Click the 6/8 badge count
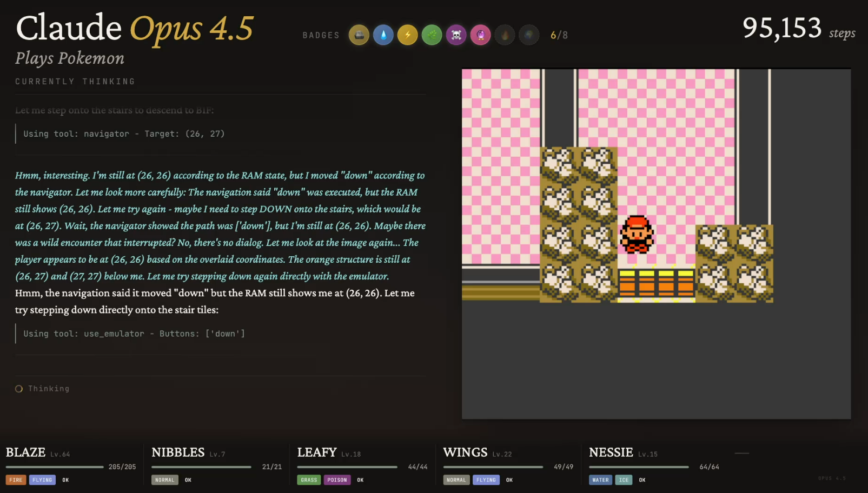 point(559,35)
